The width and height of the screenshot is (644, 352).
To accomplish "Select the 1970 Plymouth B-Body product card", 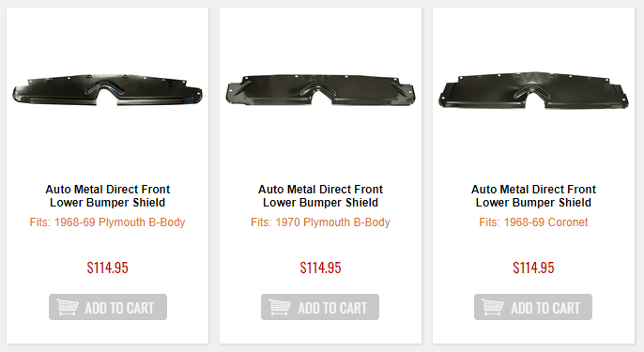I will pos(320,176).
